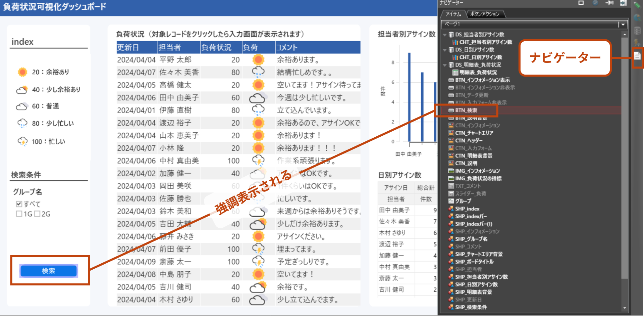
Task: Switch to the ボタンアクション tab
Action: click(485, 14)
